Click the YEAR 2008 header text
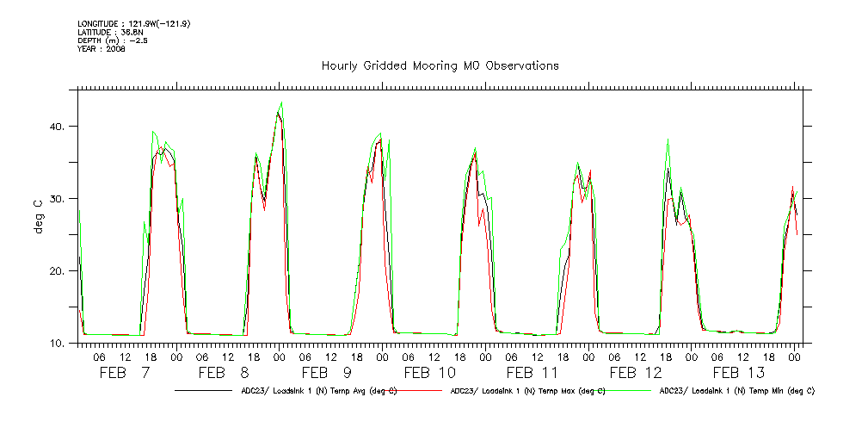 coord(102,49)
